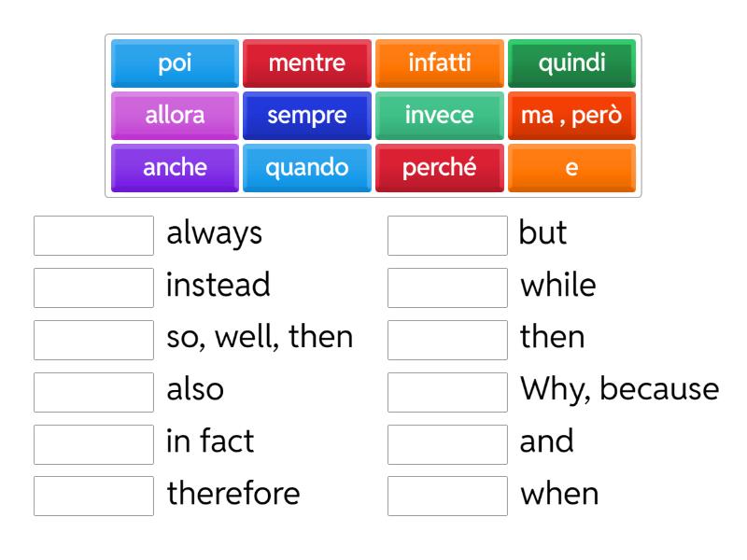
Task: Select the answer slot for "in fact"
Action: [x=92, y=442]
